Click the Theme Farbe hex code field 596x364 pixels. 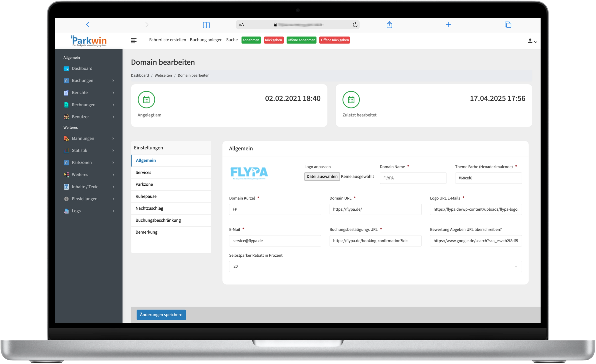[488, 178]
